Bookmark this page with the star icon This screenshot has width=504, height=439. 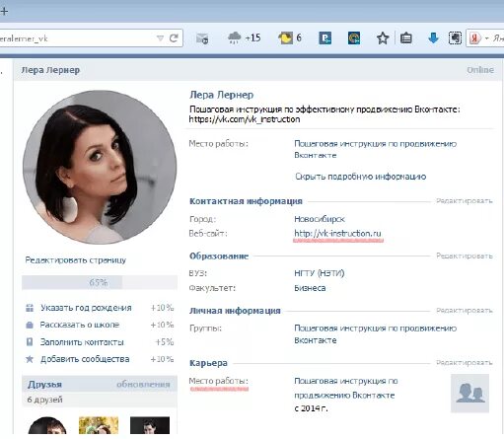(x=383, y=38)
